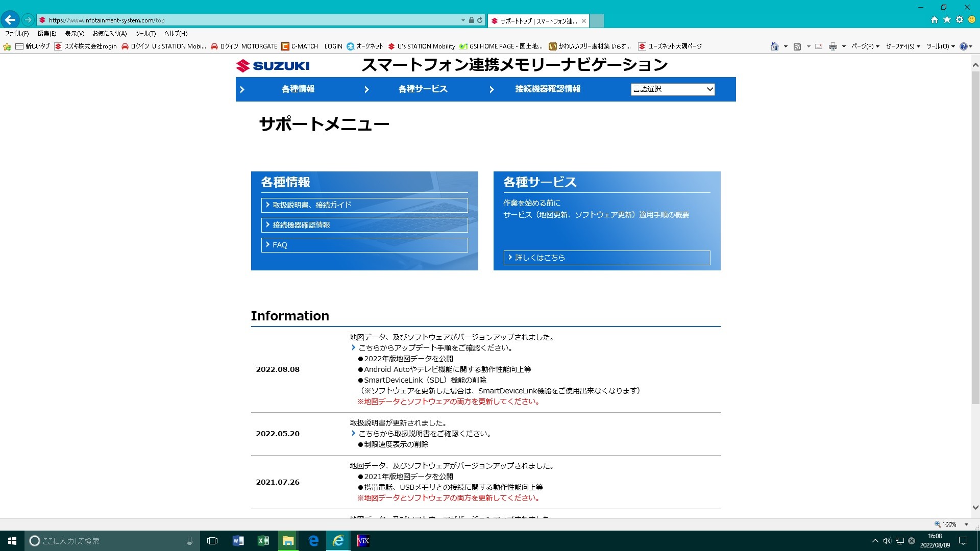
Task: Click the page scrollbar up arrow
Action: 975,65
